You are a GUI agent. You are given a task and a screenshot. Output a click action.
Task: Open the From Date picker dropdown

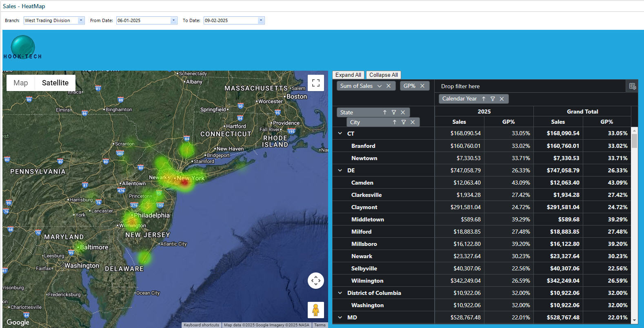pyautogui.click(x=173, y=20)
